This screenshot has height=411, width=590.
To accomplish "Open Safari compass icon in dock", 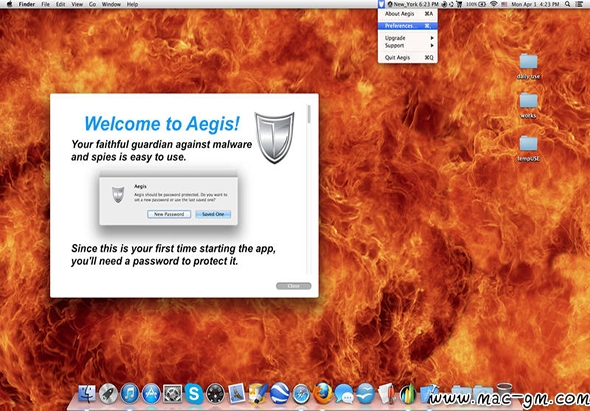I will [301, 394].
